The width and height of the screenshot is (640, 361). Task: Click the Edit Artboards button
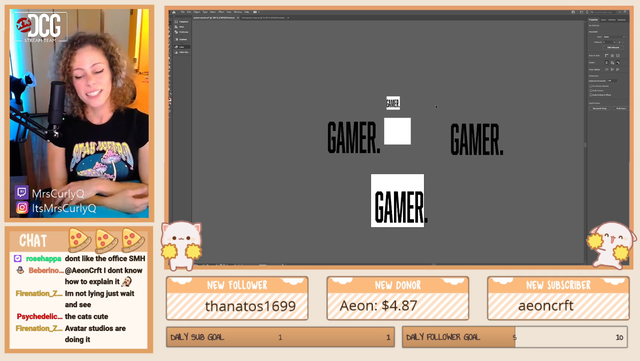tap(613, 47)
